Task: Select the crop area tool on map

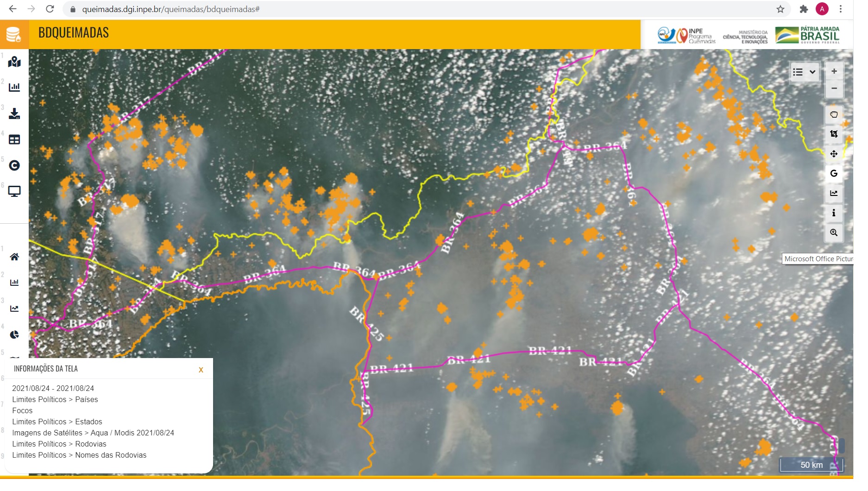Action: [x=834, y=134]
